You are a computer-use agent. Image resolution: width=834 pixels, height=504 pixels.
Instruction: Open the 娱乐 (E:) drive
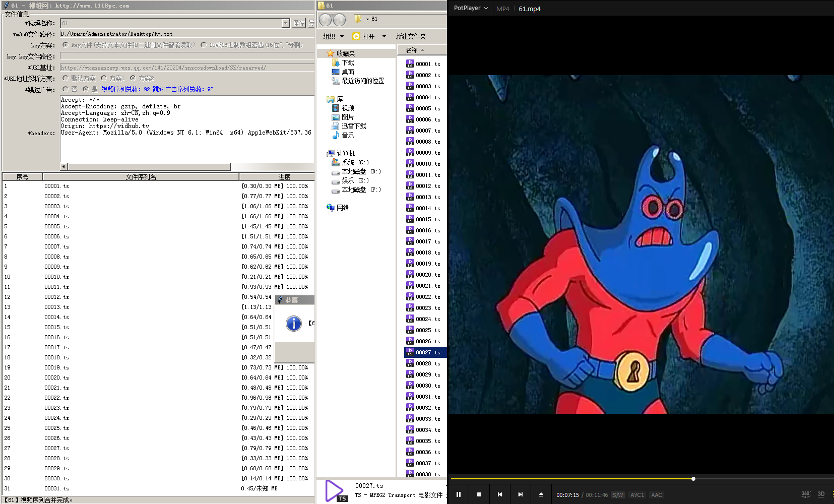(x=350, y=180)
